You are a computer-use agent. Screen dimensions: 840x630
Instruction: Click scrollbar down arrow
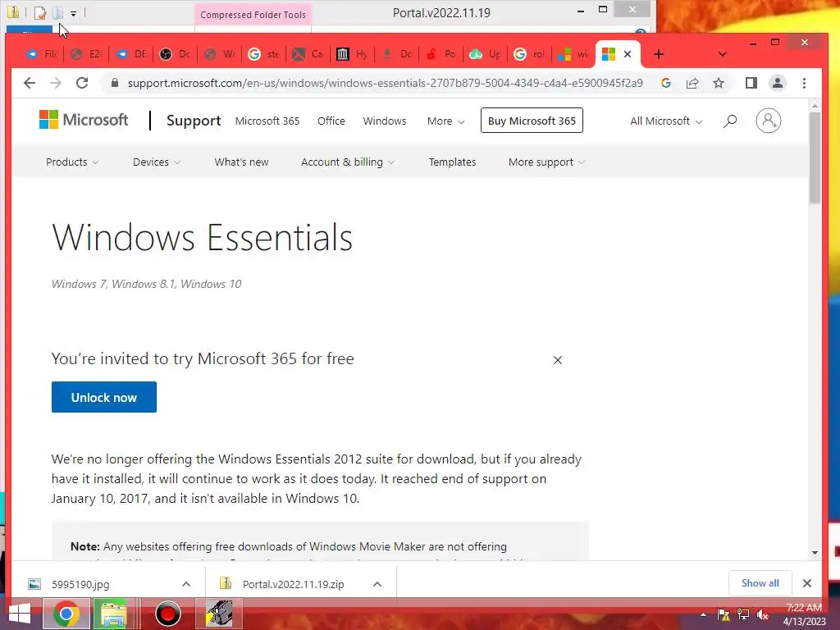[x=815, y=552]
